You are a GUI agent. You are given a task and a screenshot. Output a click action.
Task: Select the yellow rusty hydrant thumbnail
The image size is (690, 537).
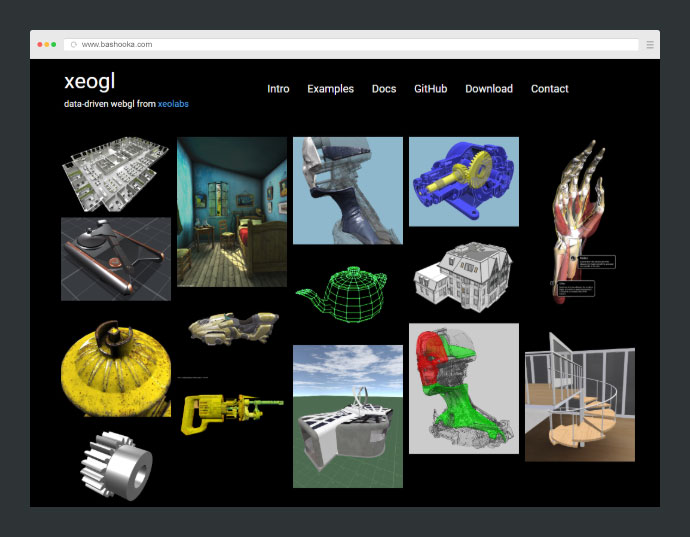(115, 366)
